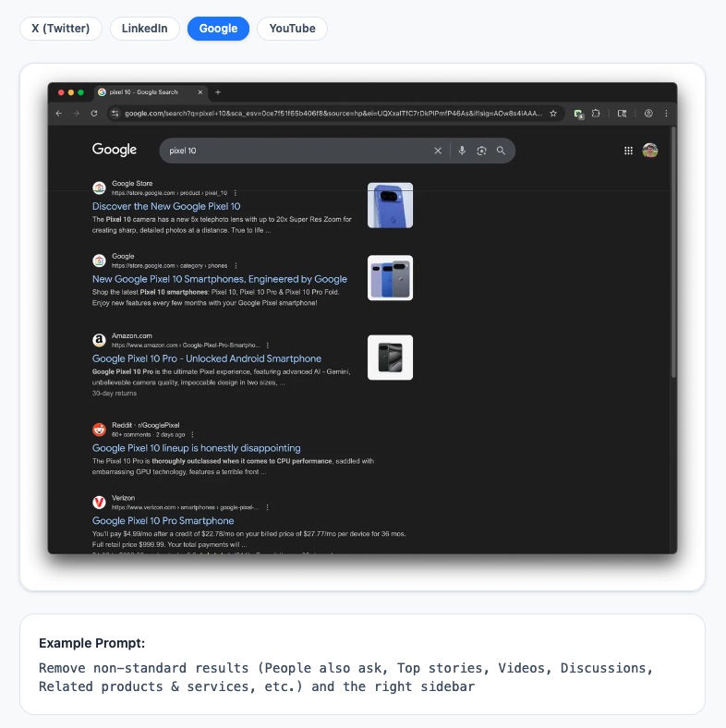726x728 pixels.
Task: Open the browser profile icon
Action: click(648, 114)
